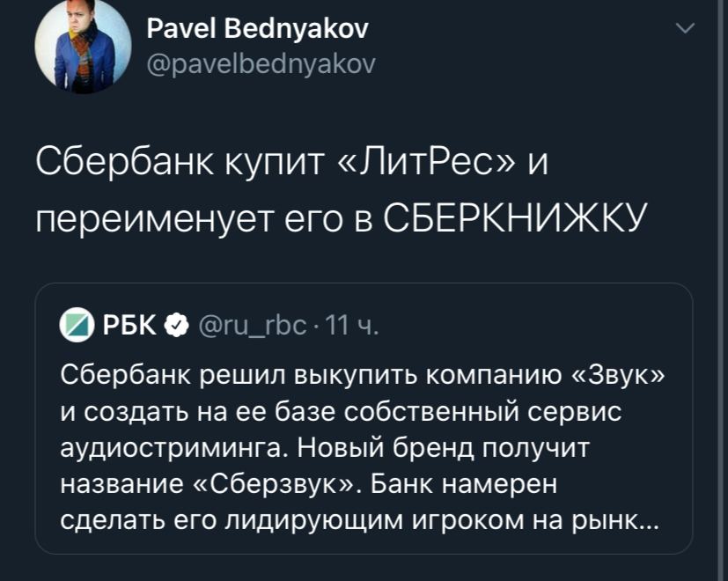Screen dimensions: 728x581
Task: Open the РБК account name
Action: click(129, 327)
